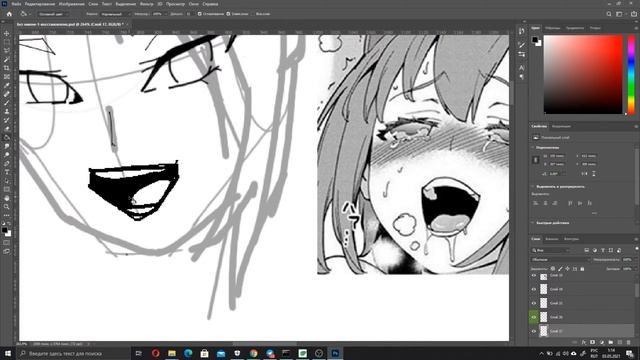Lock all layer attributes with padlock icon
Image resolution: width=640 pixels, height=360 pixels.
coord(582,269)
